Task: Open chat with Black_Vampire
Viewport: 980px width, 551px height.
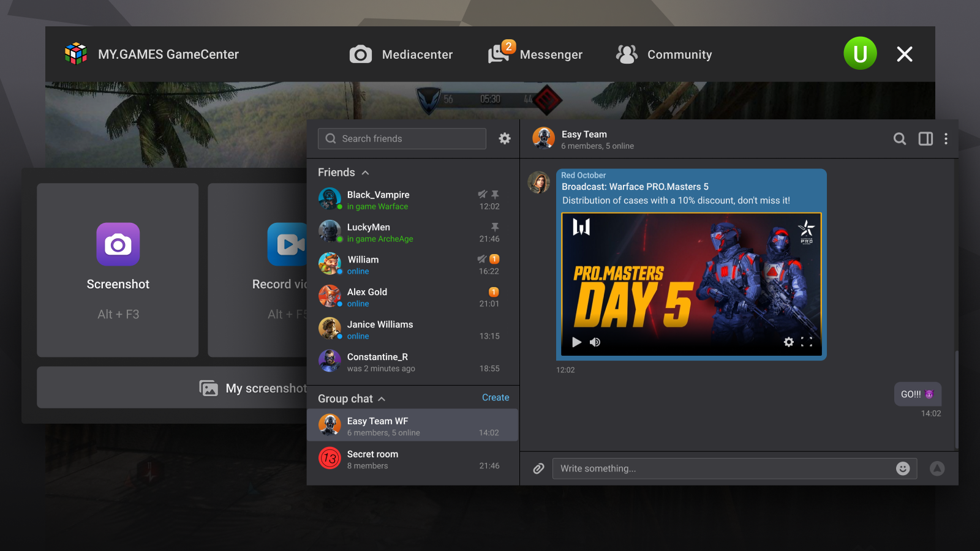Action: (x=412, y=200)
